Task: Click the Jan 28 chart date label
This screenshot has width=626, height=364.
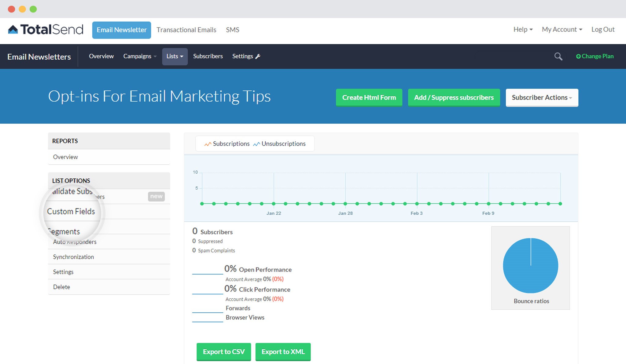Action: point(345,213)
